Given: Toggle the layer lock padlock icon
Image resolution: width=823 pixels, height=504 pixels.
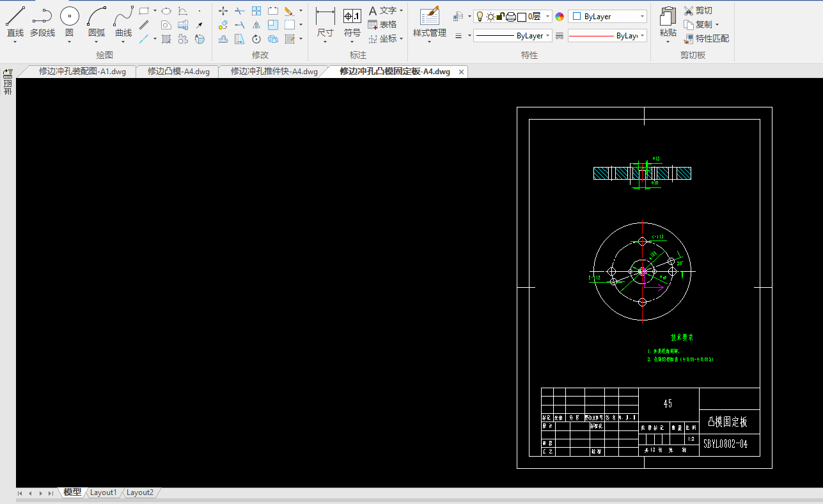Looking at the screenshot, I should tap(500, 17).
